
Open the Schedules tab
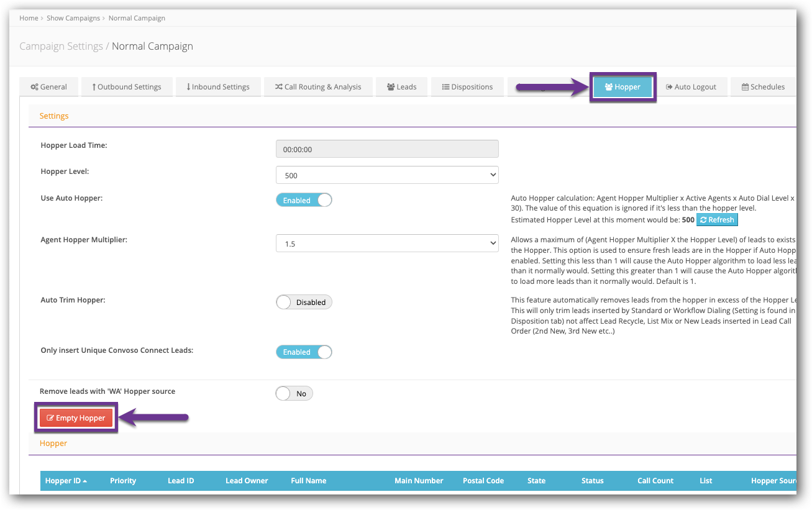pos(763,87)
